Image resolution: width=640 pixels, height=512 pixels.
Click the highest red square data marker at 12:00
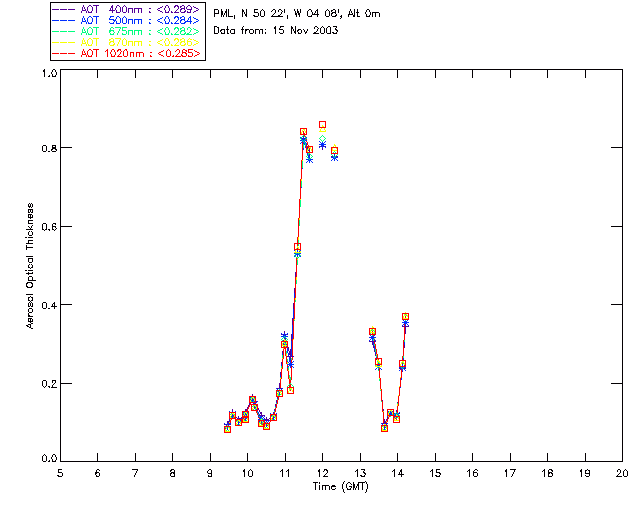322,125
